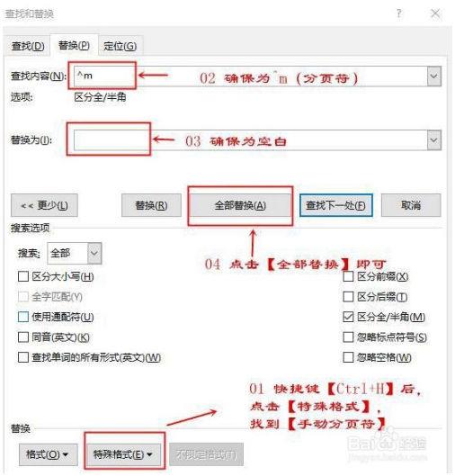Enable 区分大小写(H) checkbox

23,276
